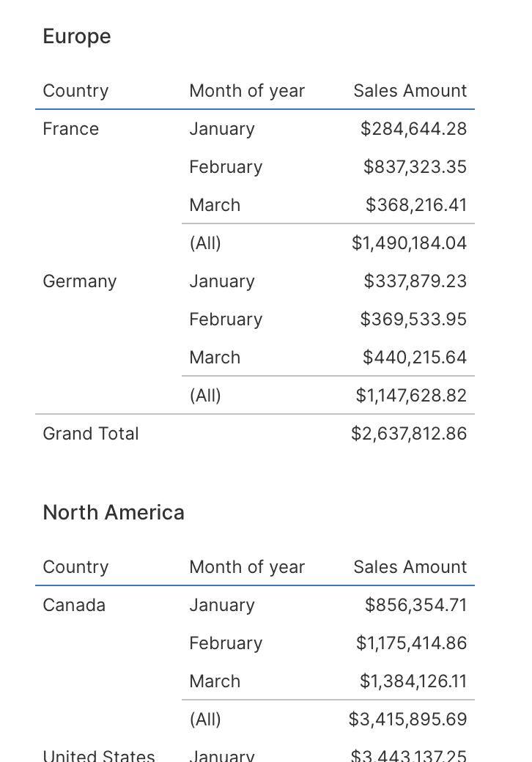Click Canada March amount $1,384,126.11

[413, 681]
